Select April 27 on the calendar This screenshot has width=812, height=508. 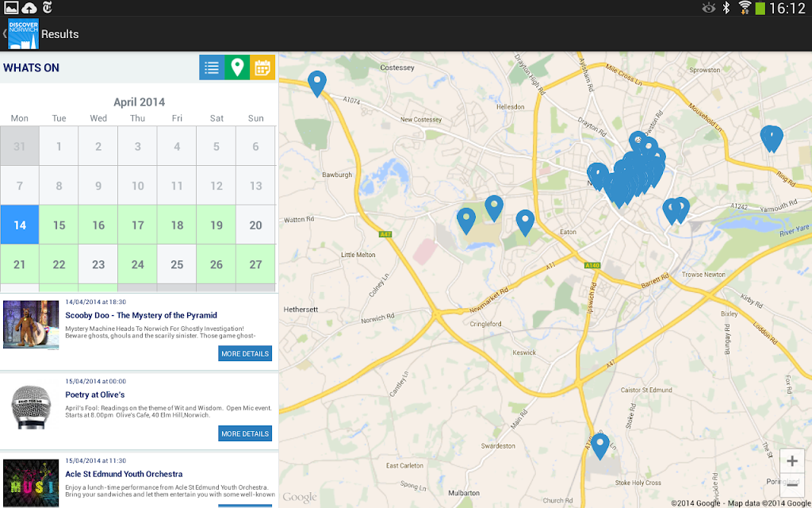[x=256, y=264]
